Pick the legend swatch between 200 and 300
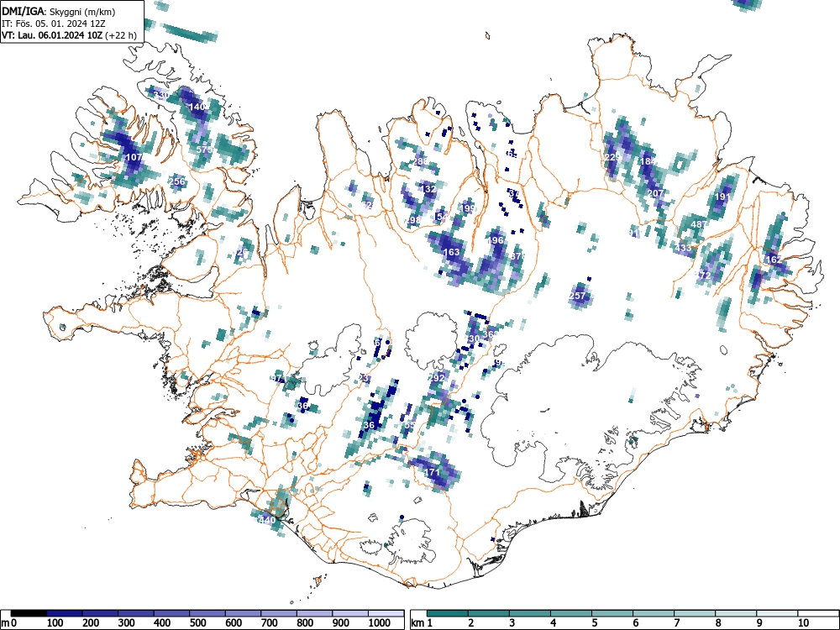The width and height of the screenshot is (840, 630). [100, 613]
